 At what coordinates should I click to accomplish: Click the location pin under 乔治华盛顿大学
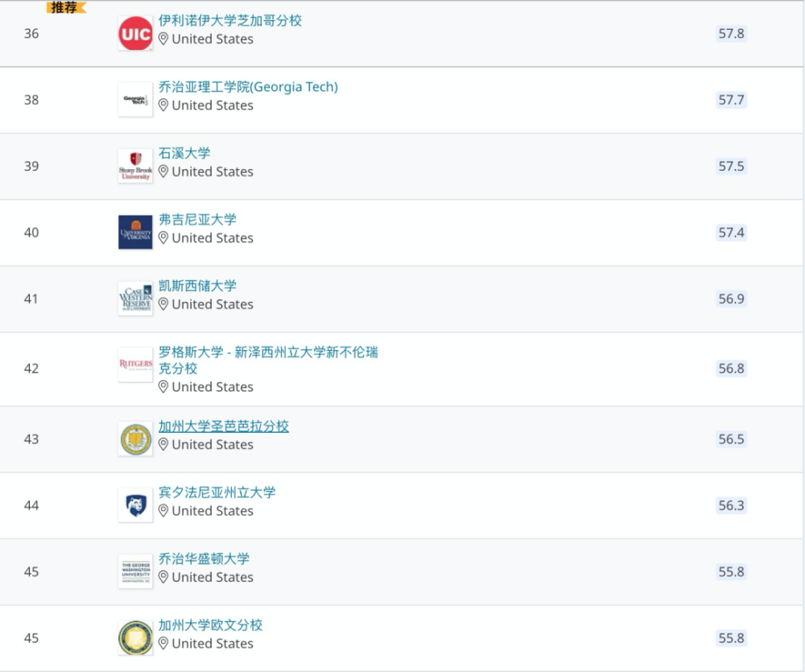pyautogui.click(x=163, y=577)
